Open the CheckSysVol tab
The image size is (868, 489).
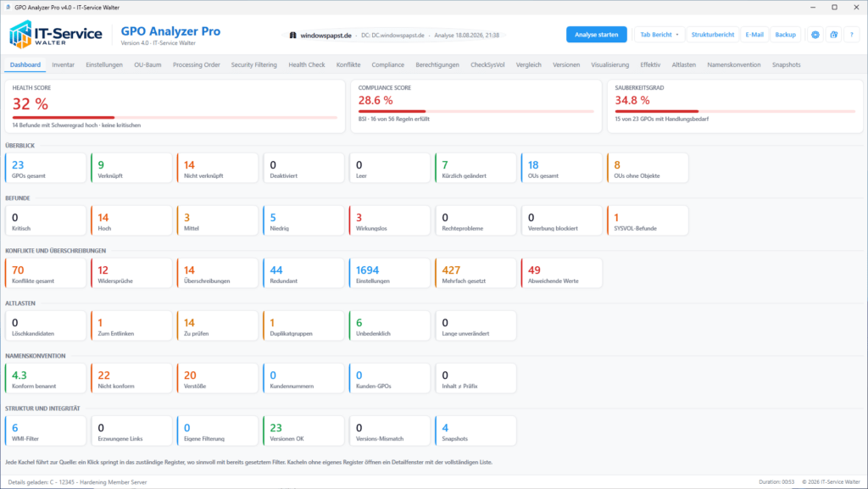point(487,64)
